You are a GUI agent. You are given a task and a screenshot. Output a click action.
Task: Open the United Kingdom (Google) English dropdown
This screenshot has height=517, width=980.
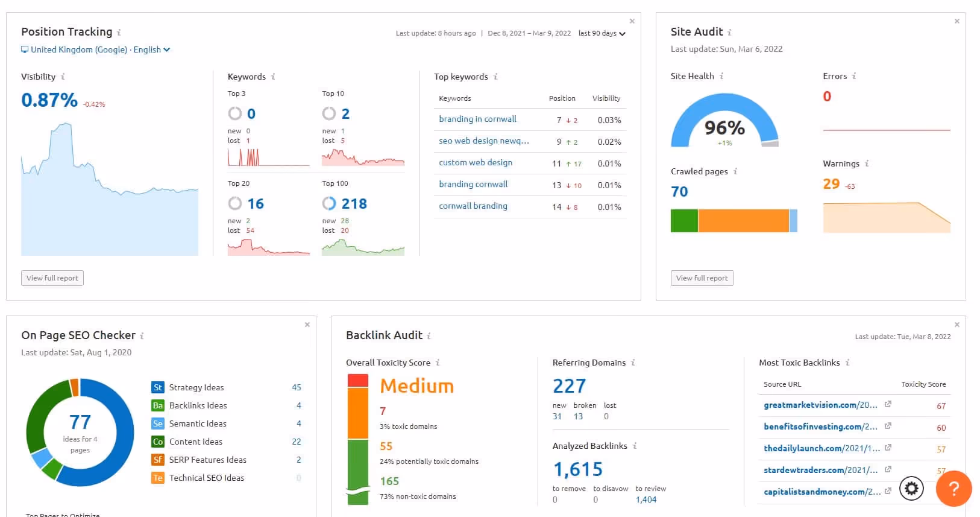click(96, 49)
